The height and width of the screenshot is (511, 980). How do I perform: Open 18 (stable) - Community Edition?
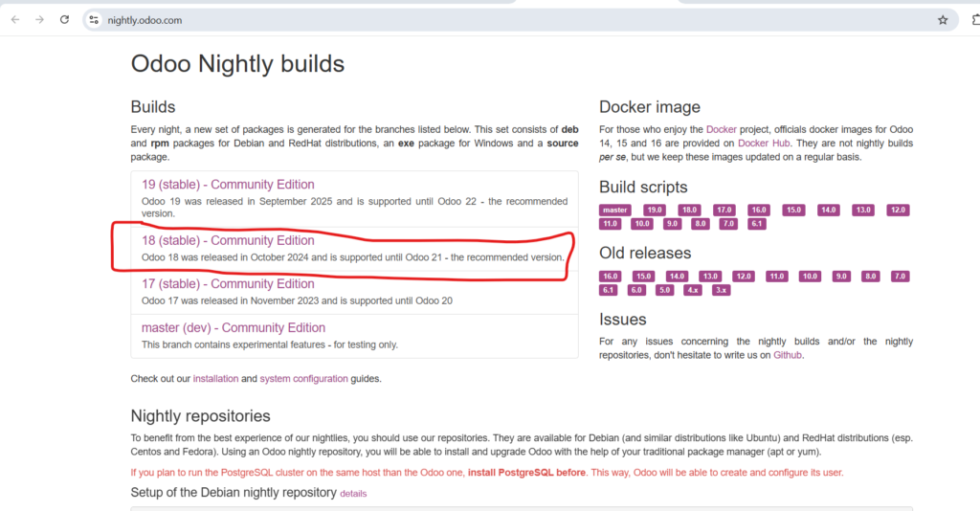pyautogui.click(x=228, y=240)
